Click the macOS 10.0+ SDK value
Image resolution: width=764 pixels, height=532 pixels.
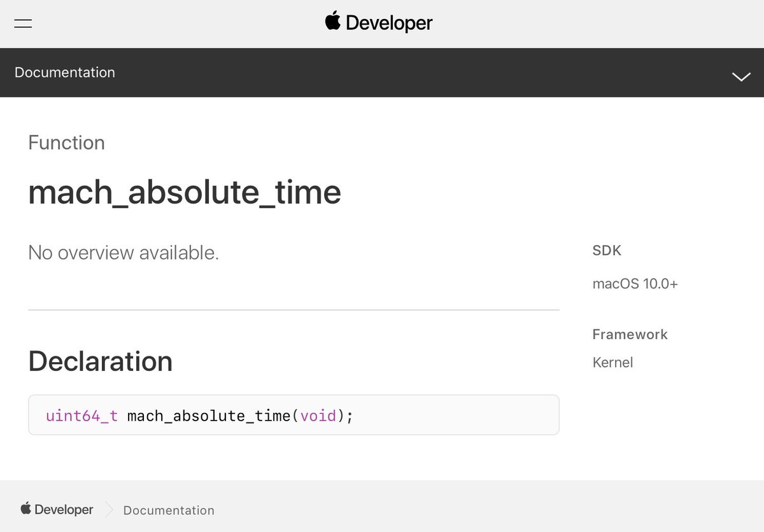(x=635, y=284)
